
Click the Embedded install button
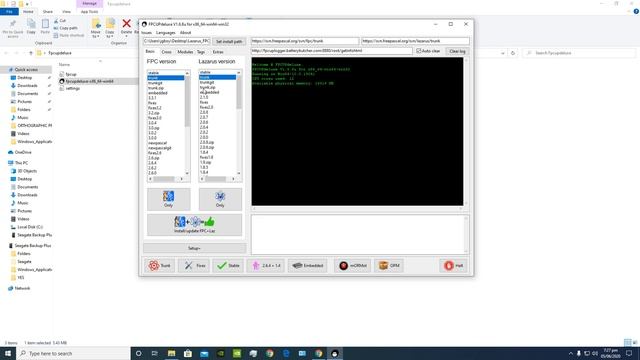pyautogui.click(x=308, y=265)
